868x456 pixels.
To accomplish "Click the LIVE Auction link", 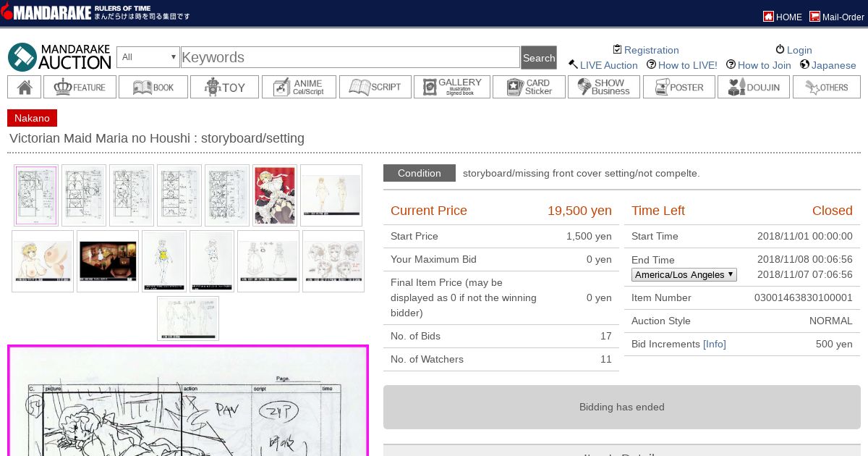I will [x=609, y=65].
